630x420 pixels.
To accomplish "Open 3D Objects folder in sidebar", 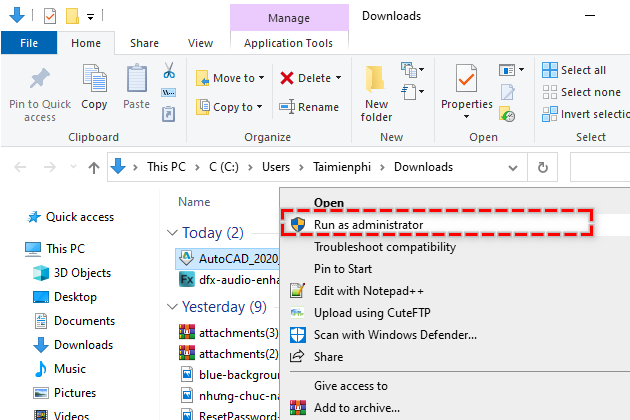I will [x=72, y=273].
